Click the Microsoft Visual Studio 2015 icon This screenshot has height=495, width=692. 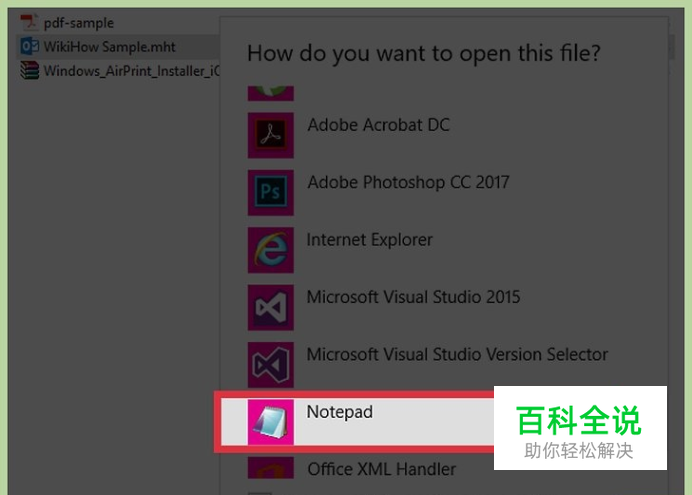pos(271,307)
